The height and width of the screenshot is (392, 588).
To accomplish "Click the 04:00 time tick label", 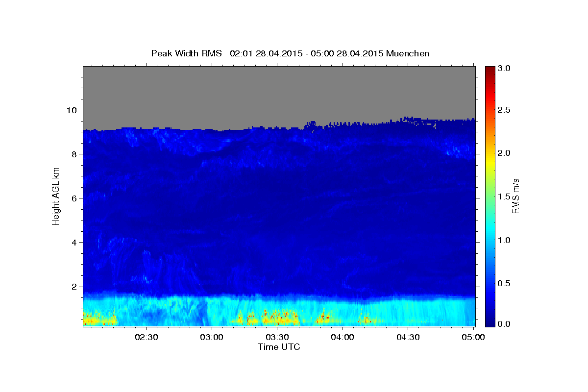I will [342, 337].
